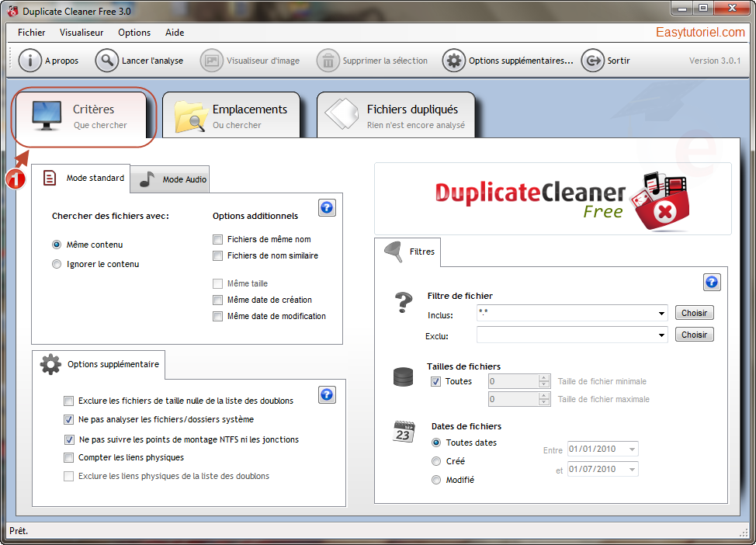Click the A propos info icon
Viewport: 756px width, 545px height.
[30, 61]
